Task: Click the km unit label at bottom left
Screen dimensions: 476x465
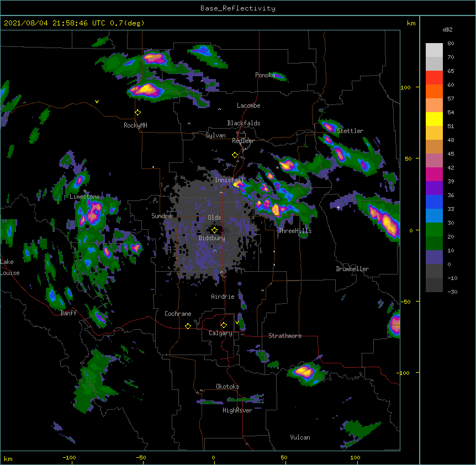Action: point(8,458)
